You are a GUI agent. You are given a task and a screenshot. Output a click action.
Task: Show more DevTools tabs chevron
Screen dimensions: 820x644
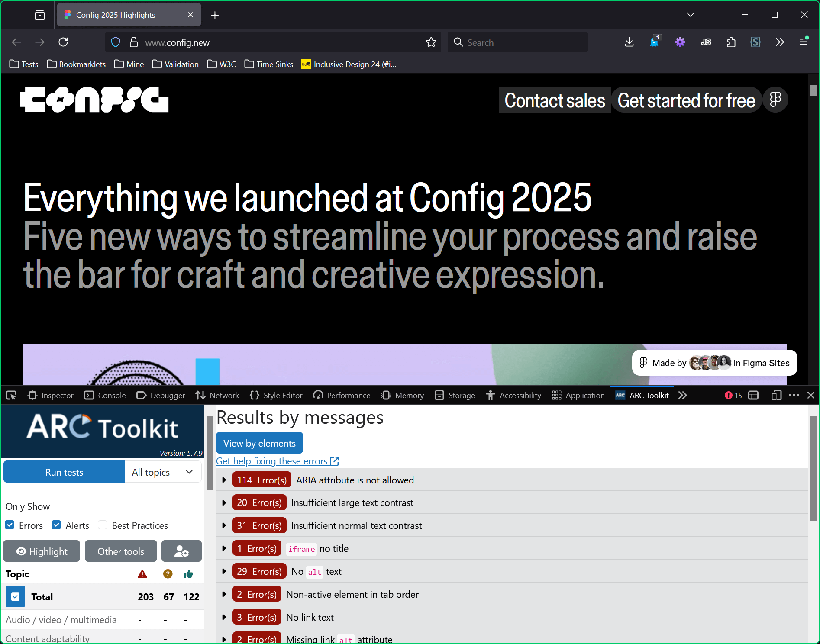point(683,395)
